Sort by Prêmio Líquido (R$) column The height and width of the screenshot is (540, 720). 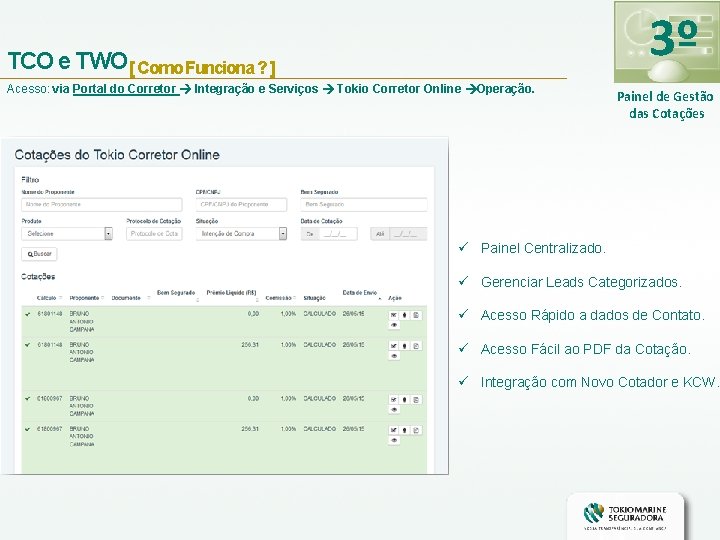click(232, 295)
